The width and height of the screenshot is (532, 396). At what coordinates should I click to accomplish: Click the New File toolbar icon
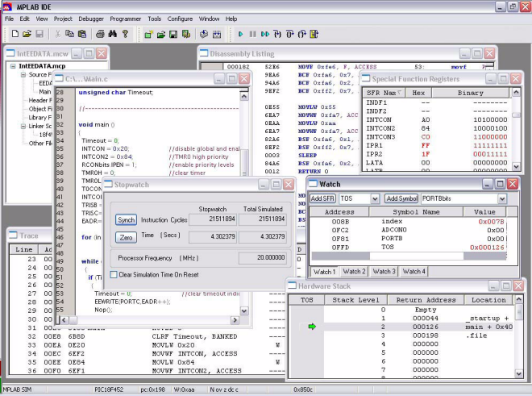click(x=15, y=34)
